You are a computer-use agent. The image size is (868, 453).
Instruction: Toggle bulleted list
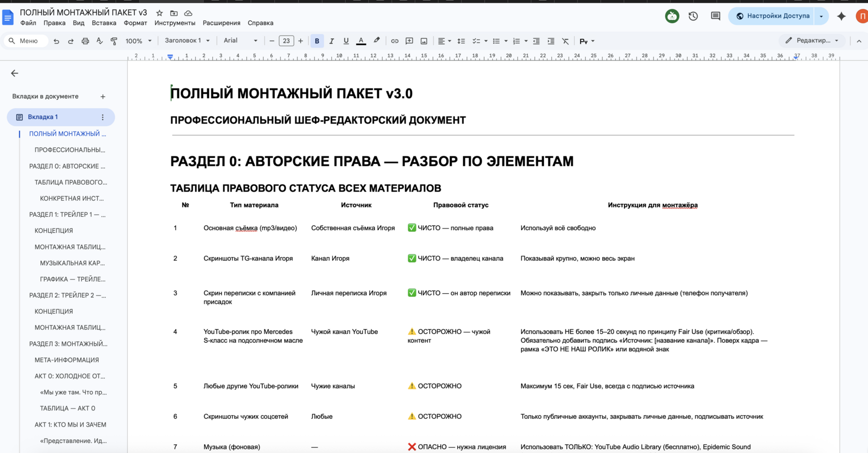click(x=496, y=41)
